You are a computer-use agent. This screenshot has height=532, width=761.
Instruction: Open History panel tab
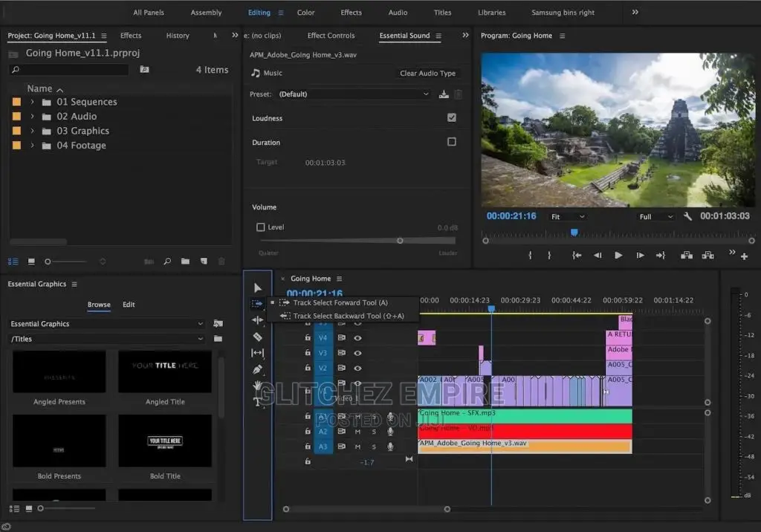click(x=178, y=36)
